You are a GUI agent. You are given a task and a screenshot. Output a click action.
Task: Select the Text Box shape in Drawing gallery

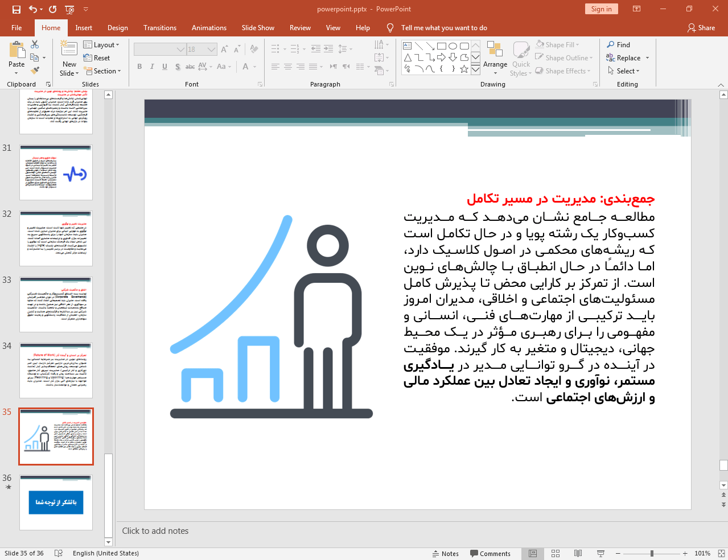(406, 45)
